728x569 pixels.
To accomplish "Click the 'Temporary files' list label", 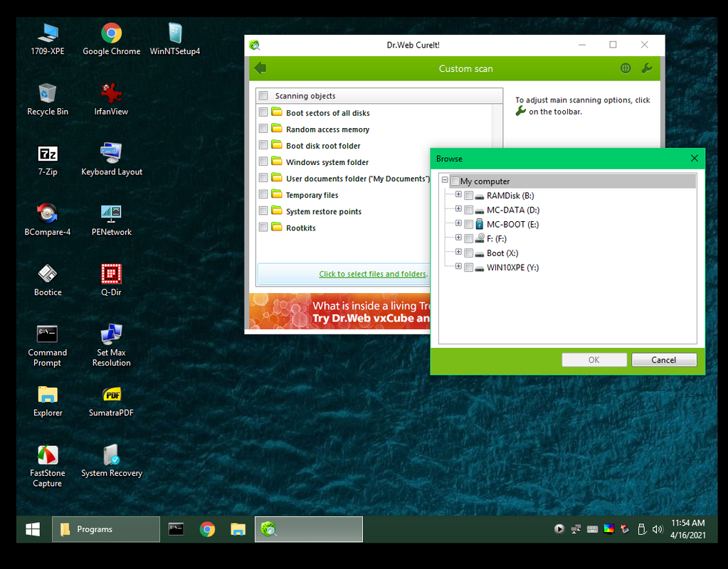I will tap(312, 195).
